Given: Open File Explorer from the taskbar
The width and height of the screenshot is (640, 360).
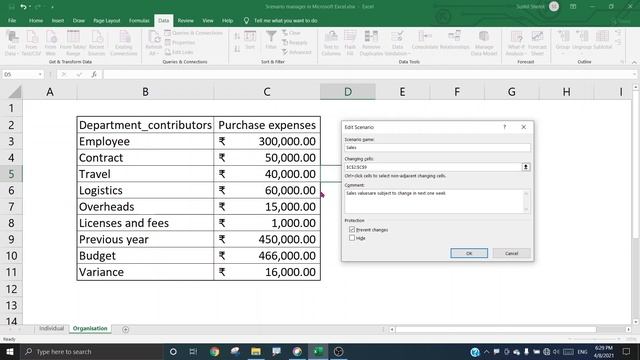Looking at the screenshot, I should tap(256, 351).
